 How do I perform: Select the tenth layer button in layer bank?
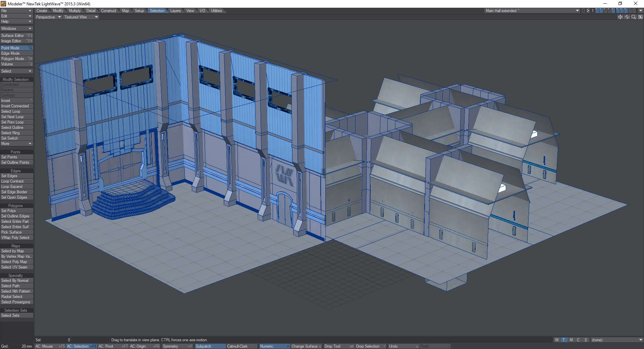coord(634,11)
